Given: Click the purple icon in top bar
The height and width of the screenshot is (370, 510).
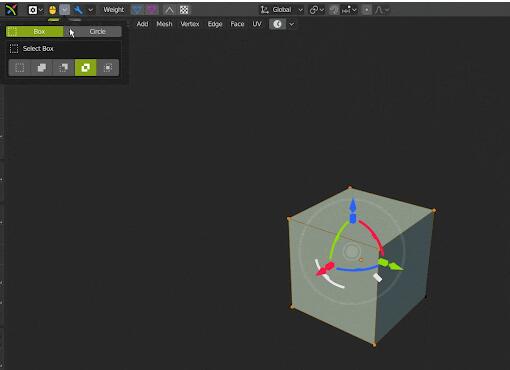Looking at the screenshot, I should pyautogui.click(x=152, y=10).
